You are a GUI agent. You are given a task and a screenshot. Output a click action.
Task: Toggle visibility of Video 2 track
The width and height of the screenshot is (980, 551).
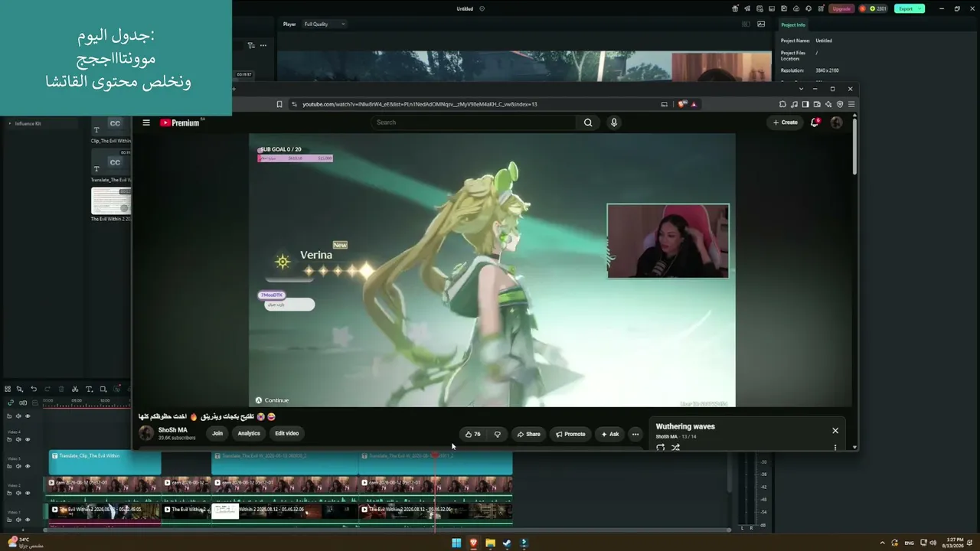(28, 493)
